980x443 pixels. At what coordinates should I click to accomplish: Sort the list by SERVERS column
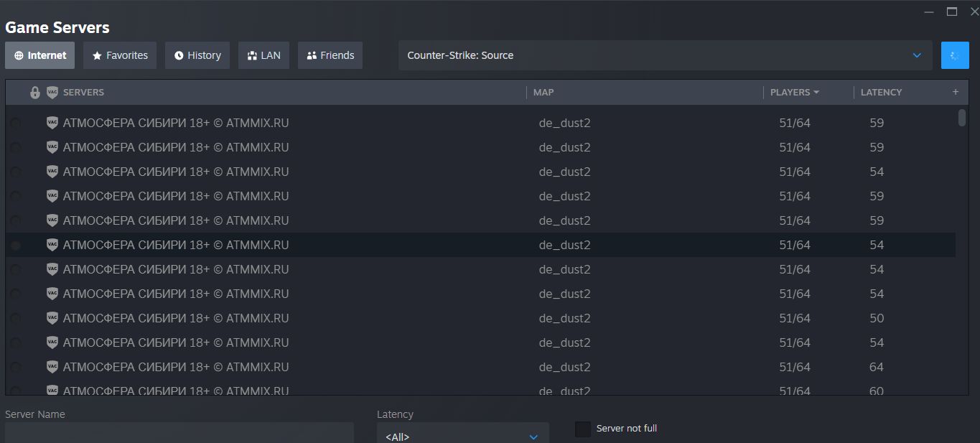pyautogui.click(x=83, y=92)
